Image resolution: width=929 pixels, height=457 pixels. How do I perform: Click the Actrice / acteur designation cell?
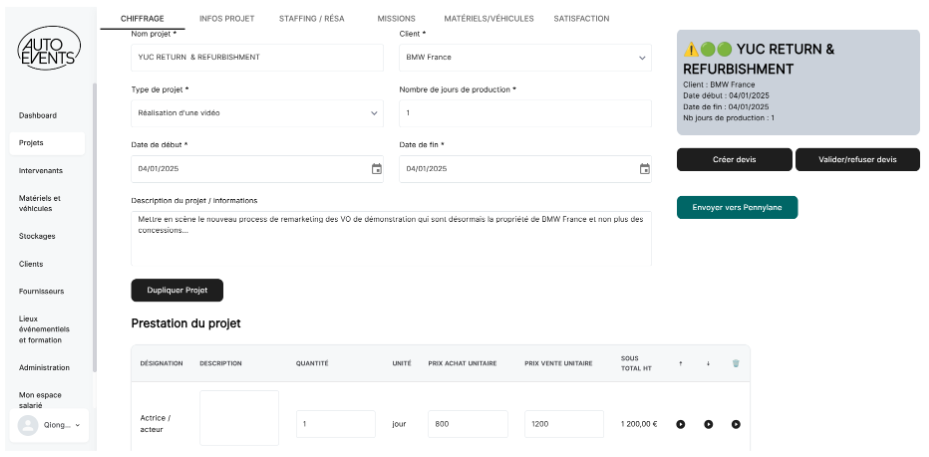tap(156, 424)
